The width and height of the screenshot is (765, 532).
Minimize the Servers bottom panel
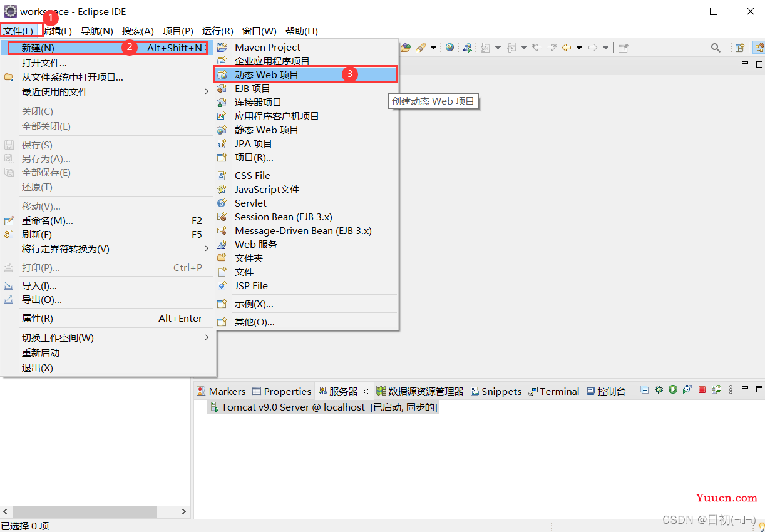(745, 387)
